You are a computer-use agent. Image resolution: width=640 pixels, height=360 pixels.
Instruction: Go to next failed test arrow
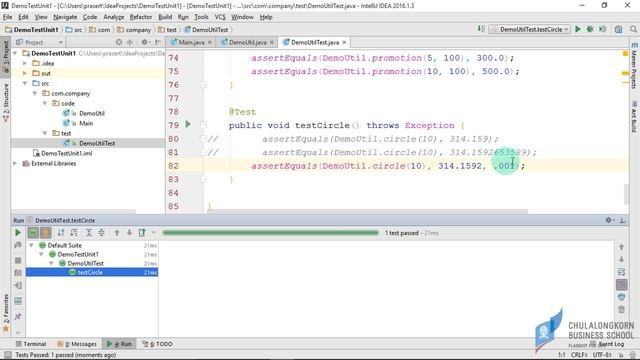[129, 233]
